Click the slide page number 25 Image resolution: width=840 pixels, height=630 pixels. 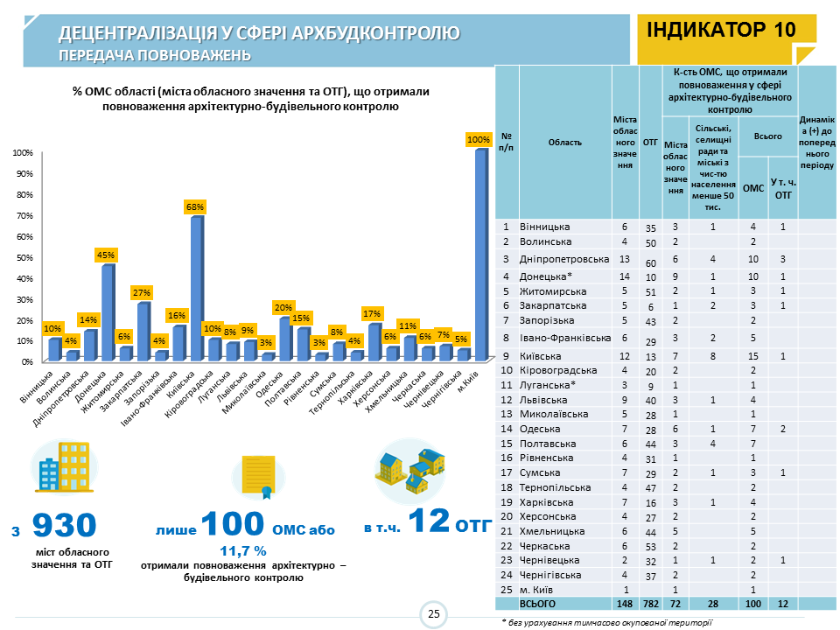(x=433, y=615)
